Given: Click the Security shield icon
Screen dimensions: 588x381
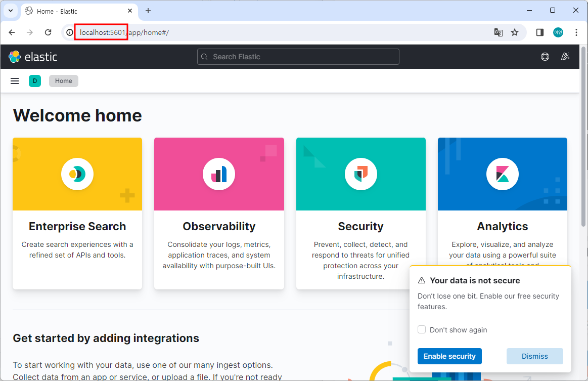Looking at the screenshot, I should (361, 174).
